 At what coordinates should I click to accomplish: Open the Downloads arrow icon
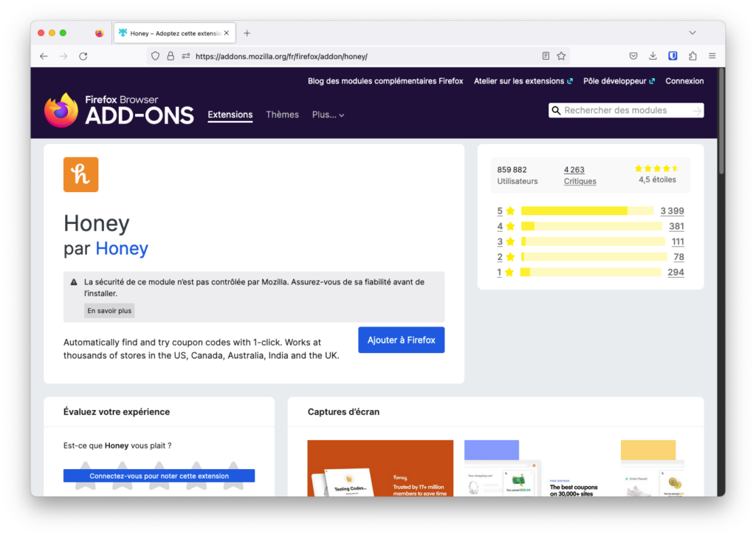coord(653,56)
